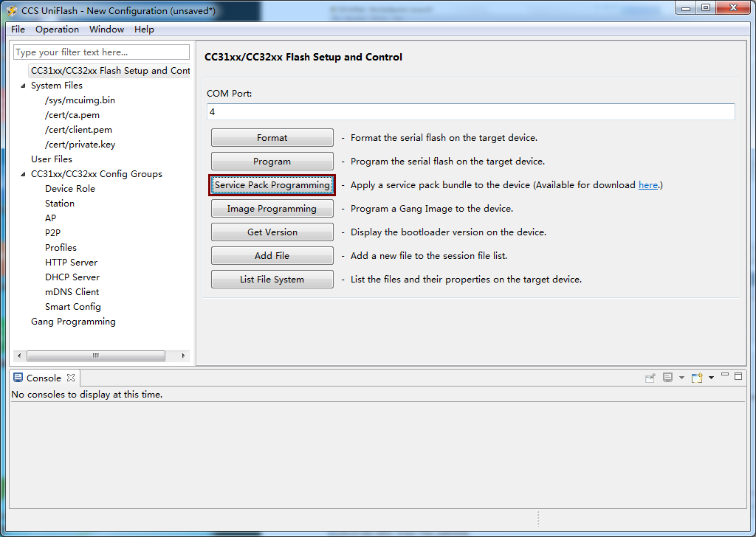Click the tree scrollbar left arrow
The width and height of the screenshot is (756, 537).
19,356
